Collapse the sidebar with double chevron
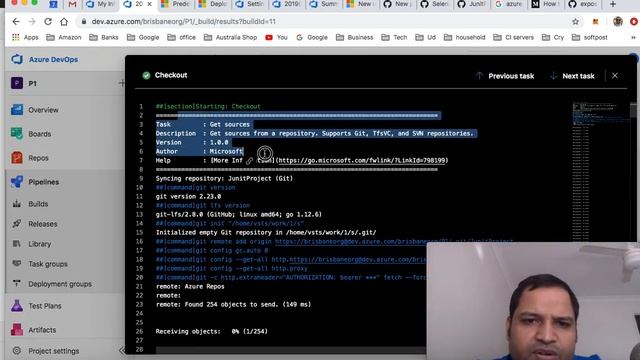 pyautogui.click(x=122, y=351)
